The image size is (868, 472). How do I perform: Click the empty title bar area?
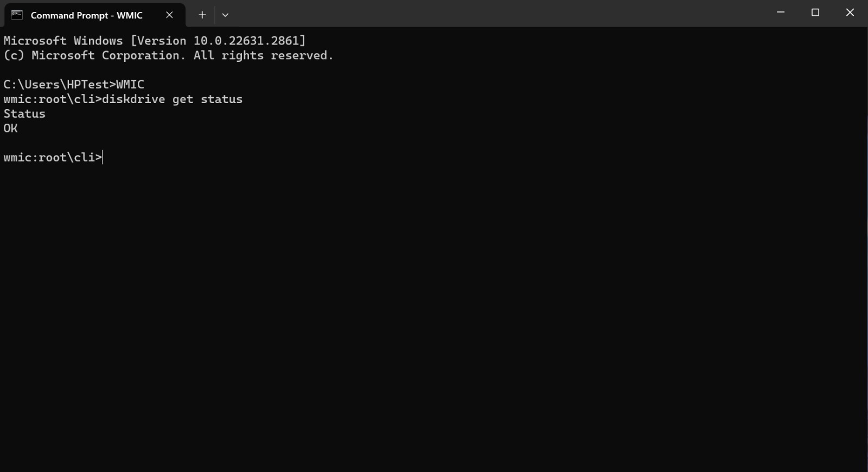488,13
